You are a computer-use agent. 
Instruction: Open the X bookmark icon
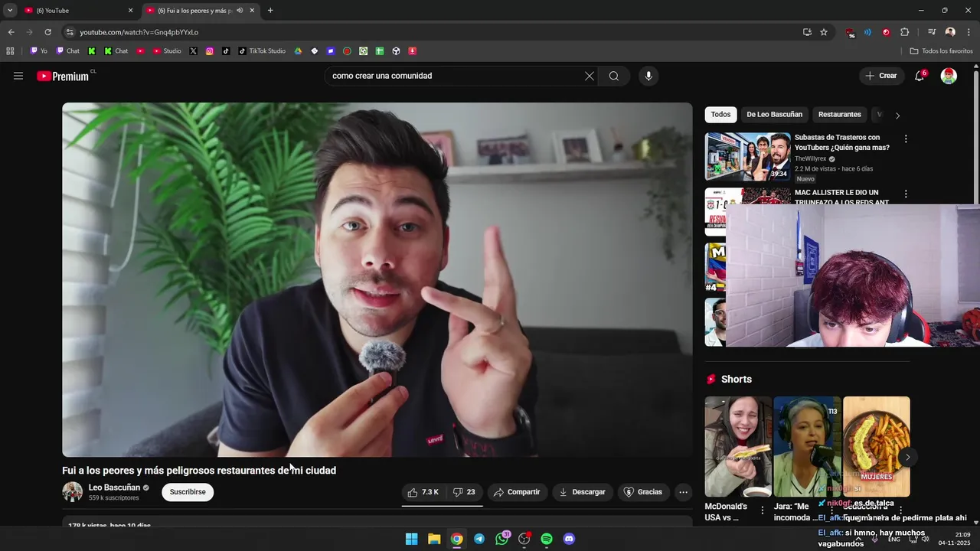[193, 51]
